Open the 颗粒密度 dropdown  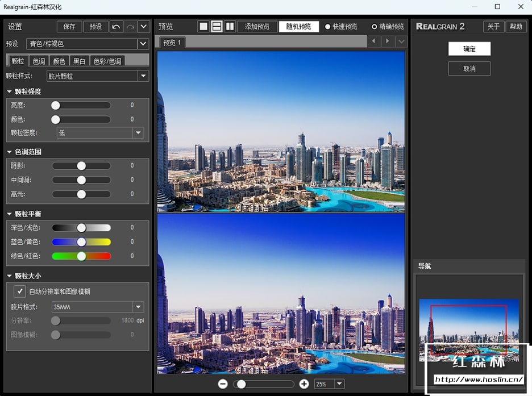coord(138,133)
